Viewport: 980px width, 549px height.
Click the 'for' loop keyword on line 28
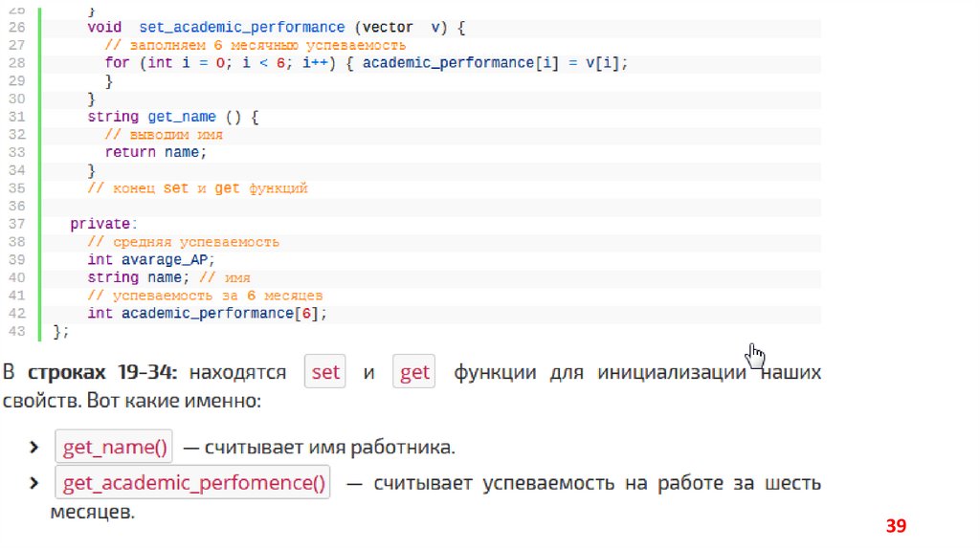pyautogui.click(x=117, y=63)
